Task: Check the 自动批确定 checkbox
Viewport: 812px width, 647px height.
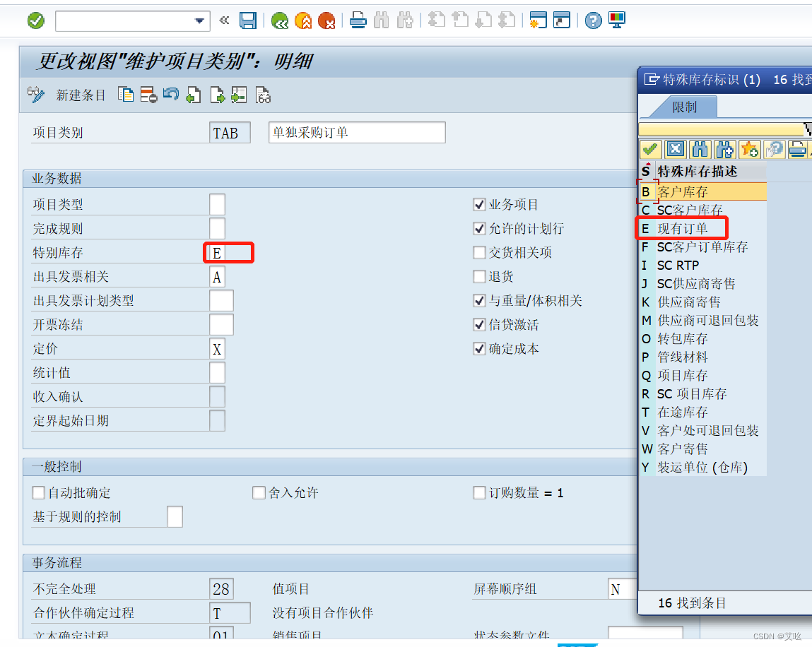Action: click(x=38, y=492)
